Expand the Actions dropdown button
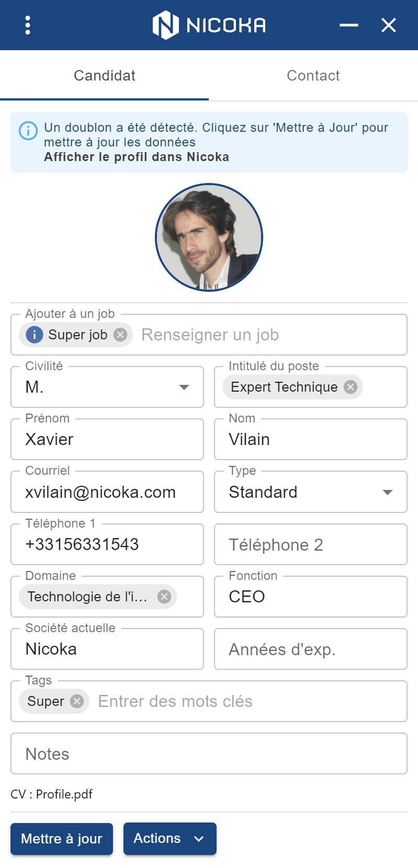The image size is (418, 868). pos(170,839)
